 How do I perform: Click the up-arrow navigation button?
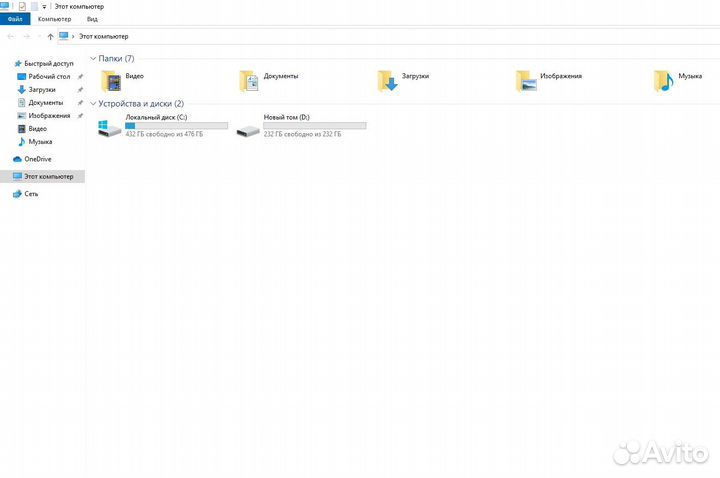(50, 36)
